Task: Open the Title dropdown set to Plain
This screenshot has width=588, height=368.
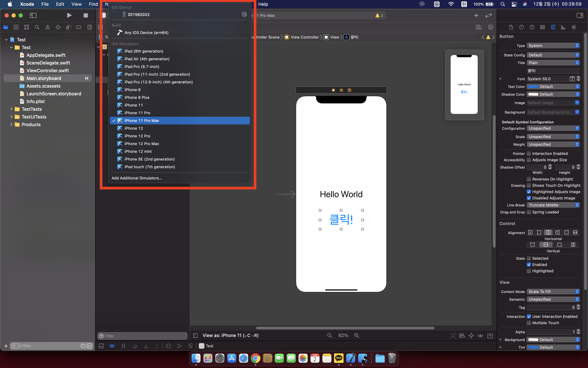Action: click(553, 63)
